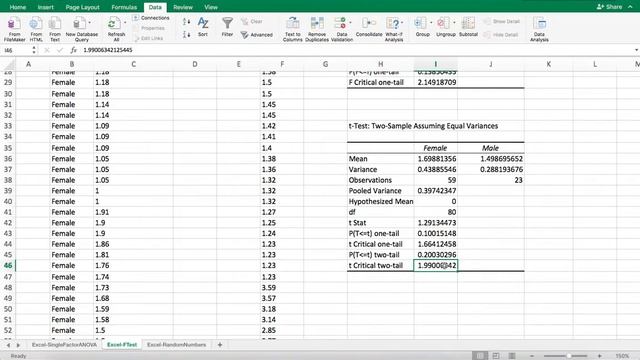Open Group dropdown arrow
The height and width of the screenshot is (360, 640).
click(431, 23)
